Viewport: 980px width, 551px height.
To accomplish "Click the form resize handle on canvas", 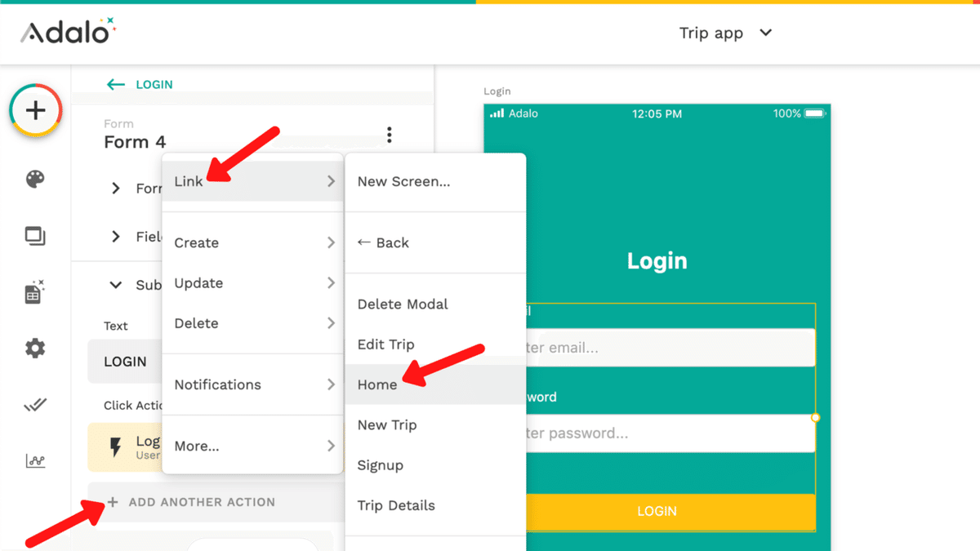I will pos(815,417).
